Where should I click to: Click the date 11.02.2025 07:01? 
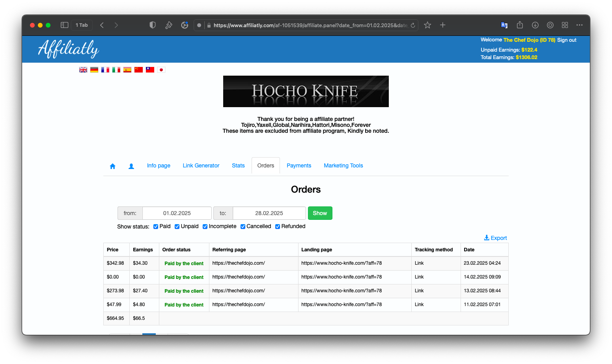482,305
